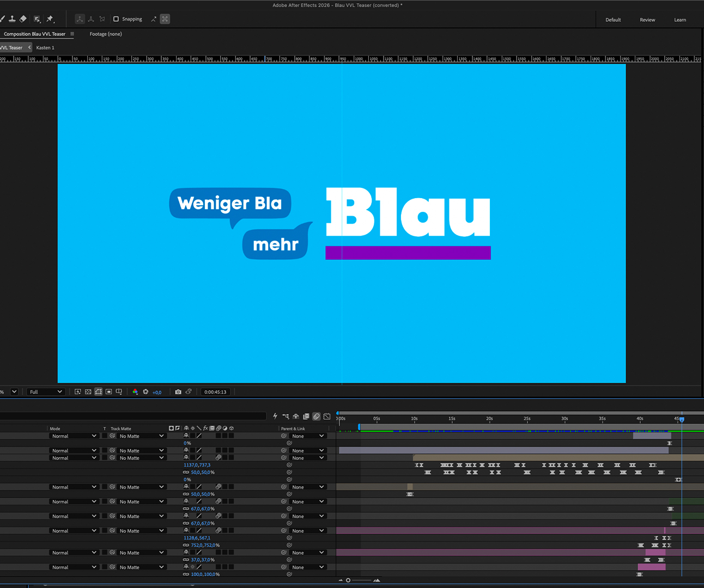This screenshot has width=704, height=588.
Task: Select the keyframe on the 100,0,100,0% scale row
Action: click(640, 574)
